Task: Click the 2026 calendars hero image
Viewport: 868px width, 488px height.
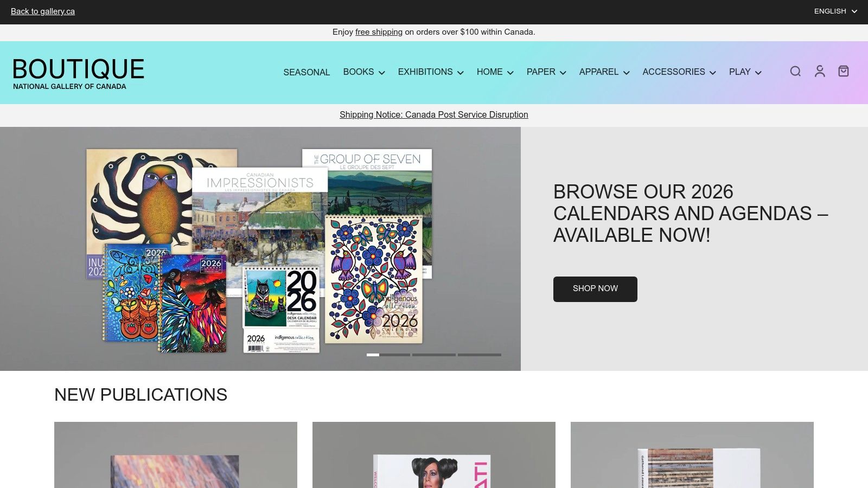Action: [x=260, y=249]
